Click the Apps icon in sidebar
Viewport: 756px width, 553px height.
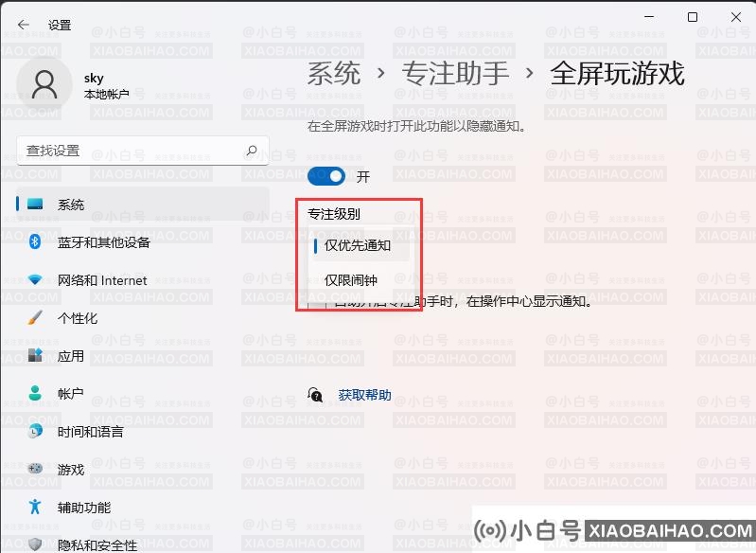tap(35, 355)
